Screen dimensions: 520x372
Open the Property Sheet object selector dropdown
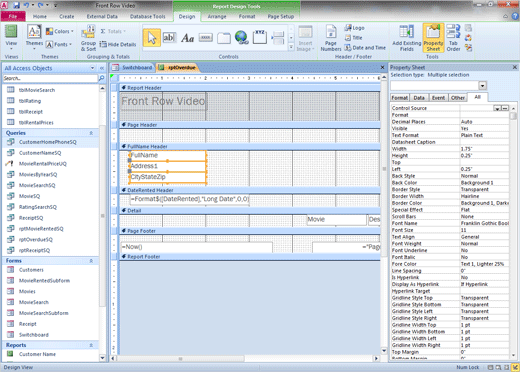(482, 86)
